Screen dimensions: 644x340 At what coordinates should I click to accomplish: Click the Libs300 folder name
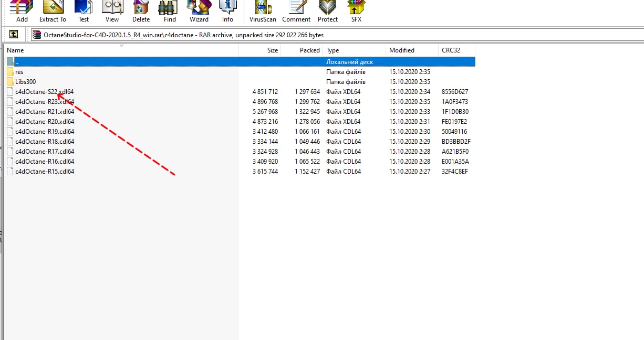point(26,82)
